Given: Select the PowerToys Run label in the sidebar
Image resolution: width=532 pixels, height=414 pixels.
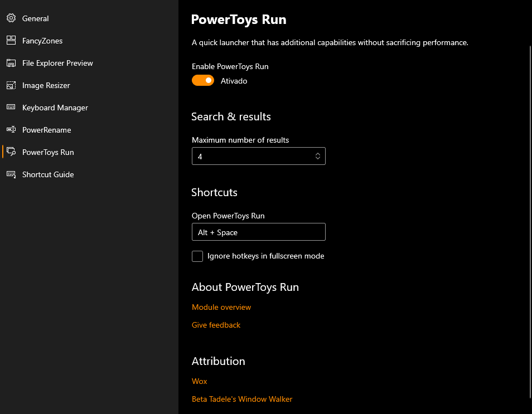Looking at the screenshot, I should [x=48, y=152].
